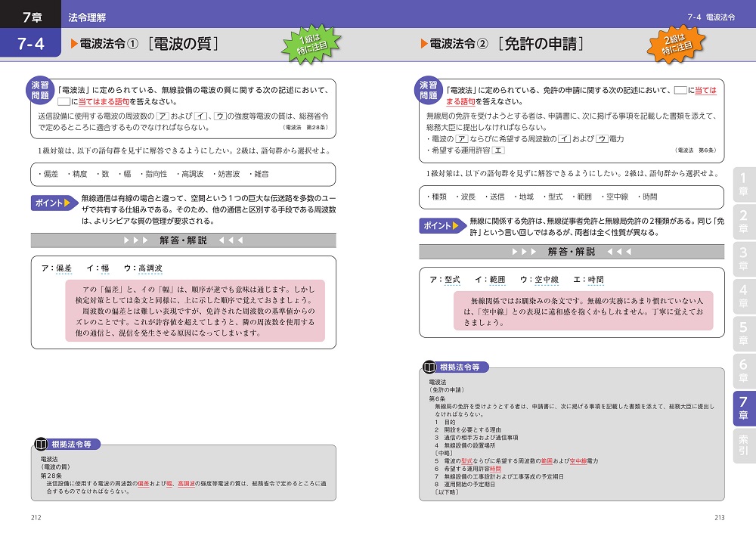
Task: Select the 演習問題 badge on the right page
Action: click(x=429, y=91)
